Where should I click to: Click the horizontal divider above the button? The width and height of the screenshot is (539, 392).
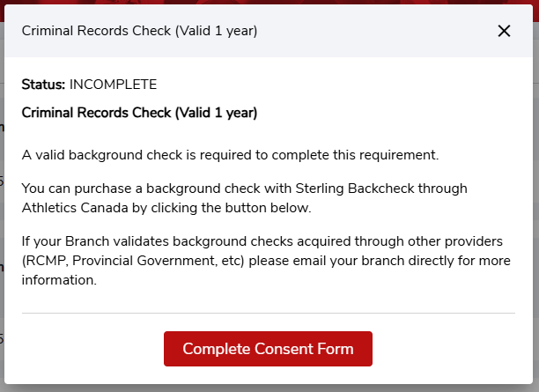click(268, 313)
